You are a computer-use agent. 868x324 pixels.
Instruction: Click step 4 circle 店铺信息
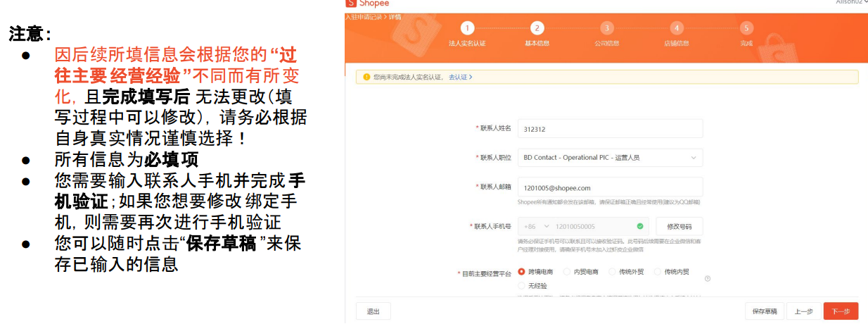point(677,28)
